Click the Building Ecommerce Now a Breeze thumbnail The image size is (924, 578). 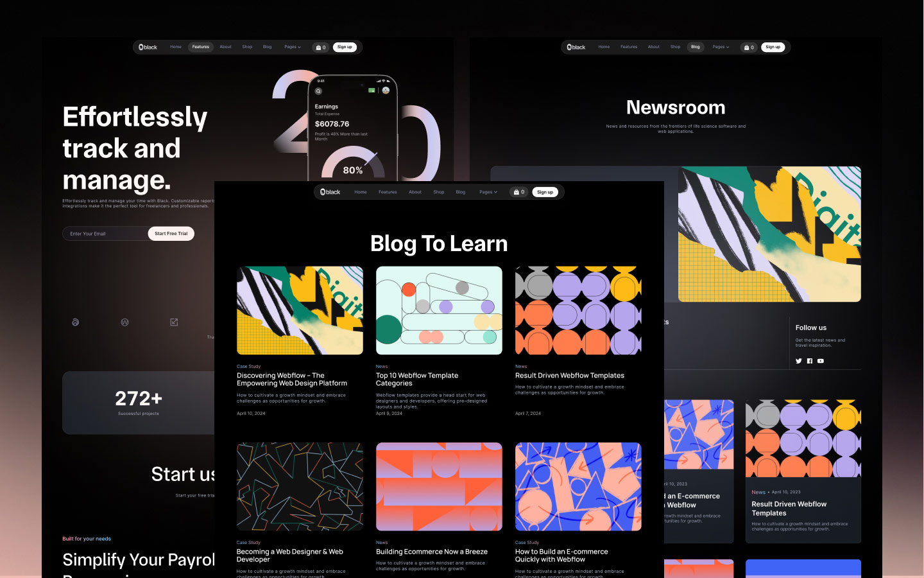(439, 487)
